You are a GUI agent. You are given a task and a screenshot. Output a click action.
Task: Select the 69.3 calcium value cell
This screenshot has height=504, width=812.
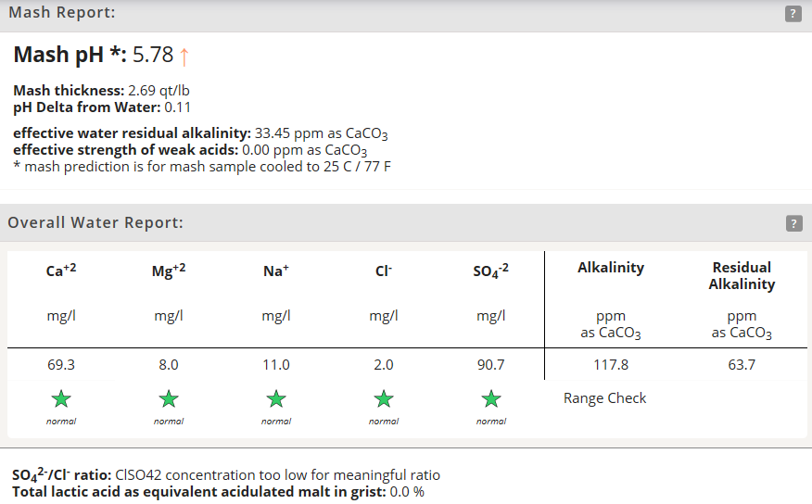click(x=61, y=365)
